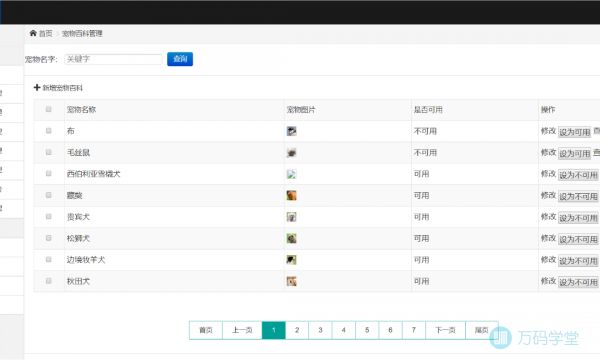Jump to the last page with 尾页

[481, 330]
